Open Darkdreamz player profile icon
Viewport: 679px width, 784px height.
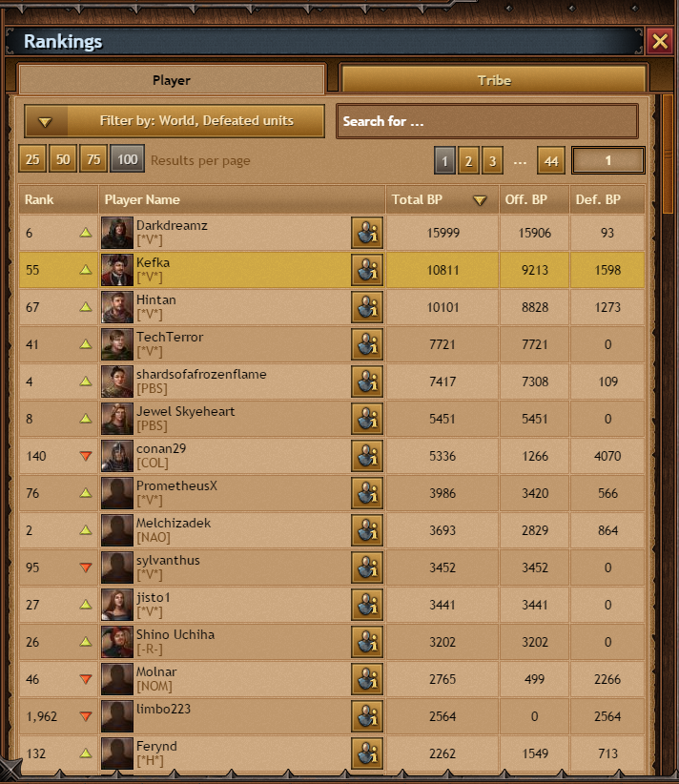click(x=367, y=233)
